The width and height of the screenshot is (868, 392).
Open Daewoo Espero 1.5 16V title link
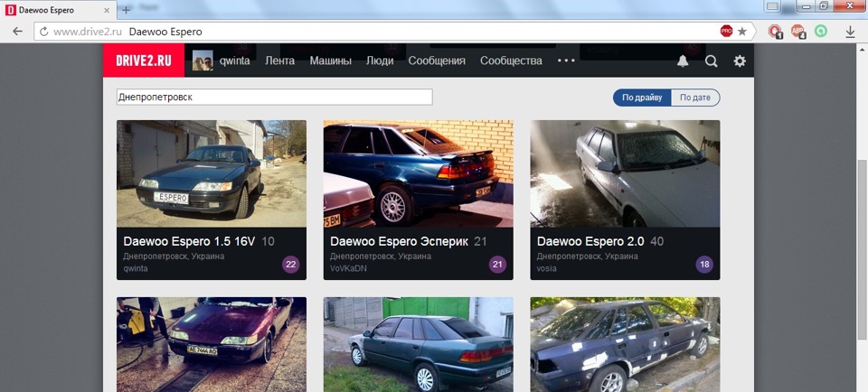click(x=189, y=242)
